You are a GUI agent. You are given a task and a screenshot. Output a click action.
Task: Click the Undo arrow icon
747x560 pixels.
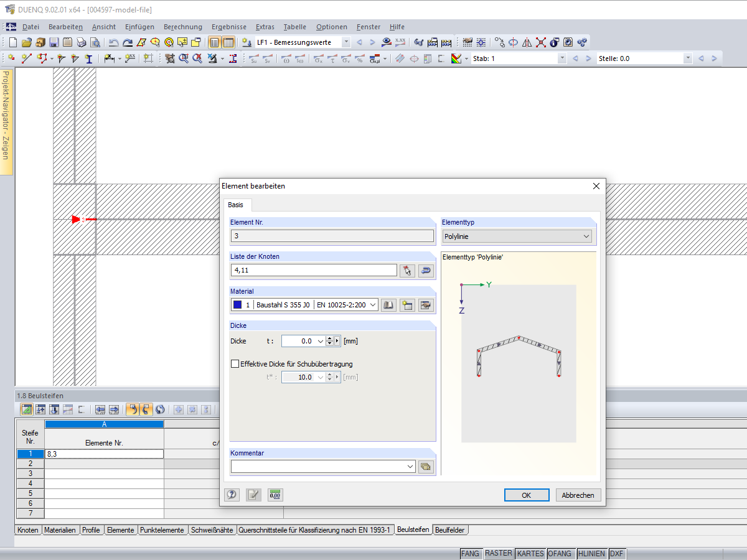point(114,42)
